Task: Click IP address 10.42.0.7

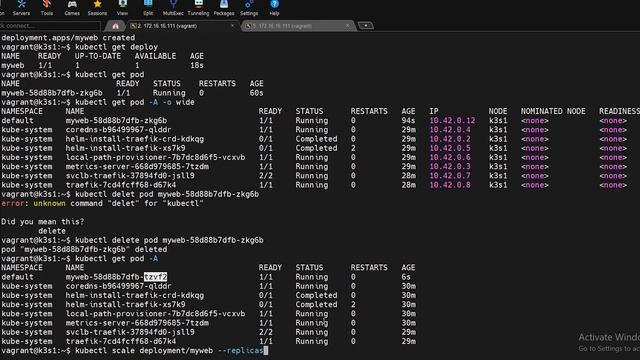Action: [x=450, y=176]
